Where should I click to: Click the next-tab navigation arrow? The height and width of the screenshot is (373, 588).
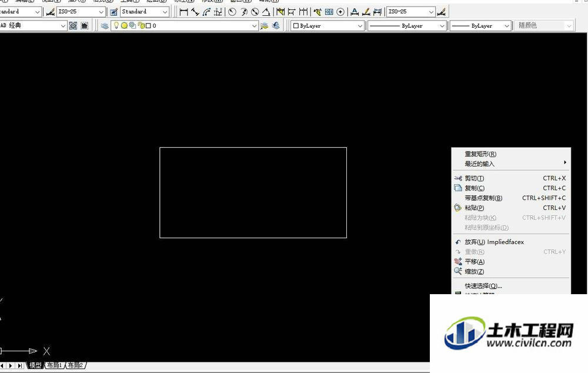(11, 365)
